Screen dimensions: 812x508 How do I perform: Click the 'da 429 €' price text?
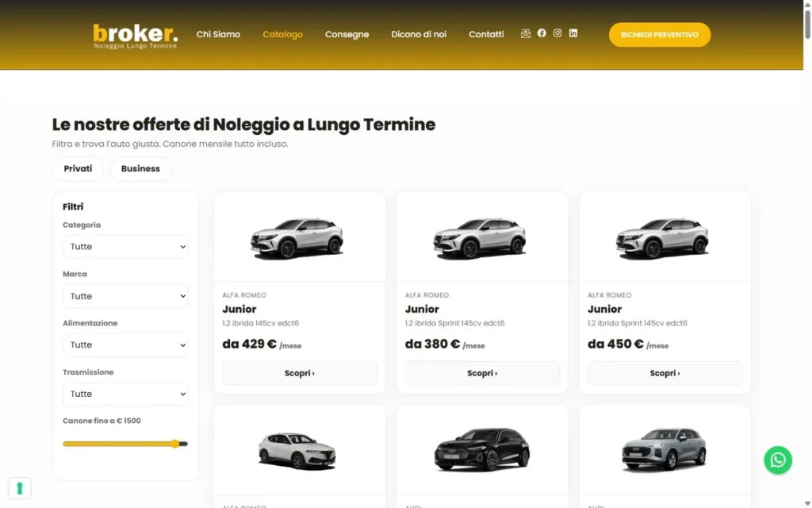point(249,344)
